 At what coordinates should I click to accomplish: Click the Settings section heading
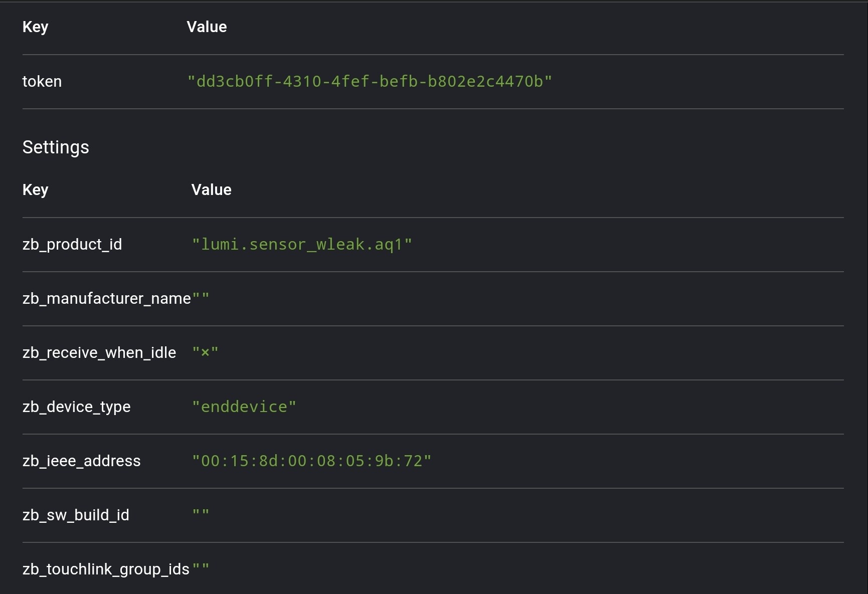(56, 147)
